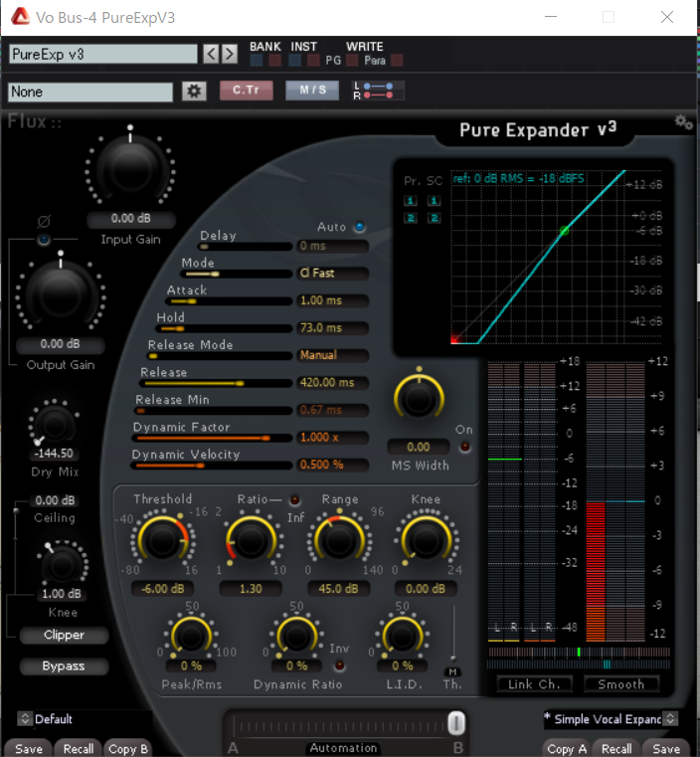Toggle the M button above Th.

tap(452, 671)
